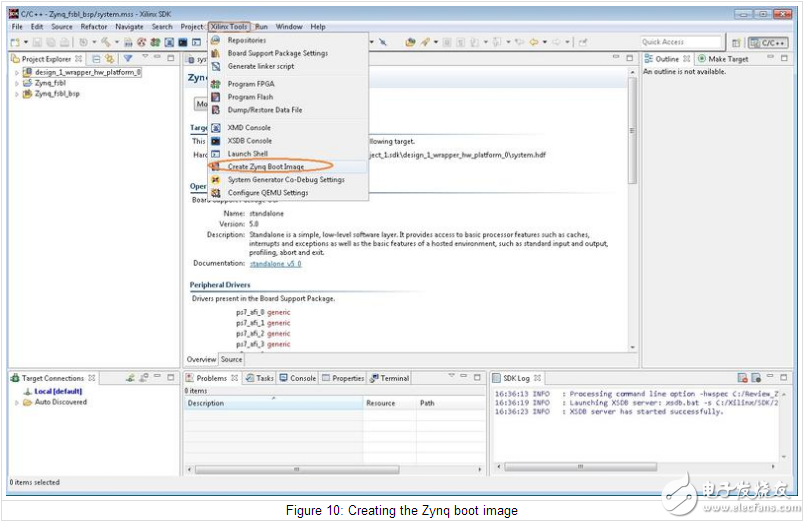Switch to the Source tab of editor
The image size is (809, 524).
(x=231, y=360)
